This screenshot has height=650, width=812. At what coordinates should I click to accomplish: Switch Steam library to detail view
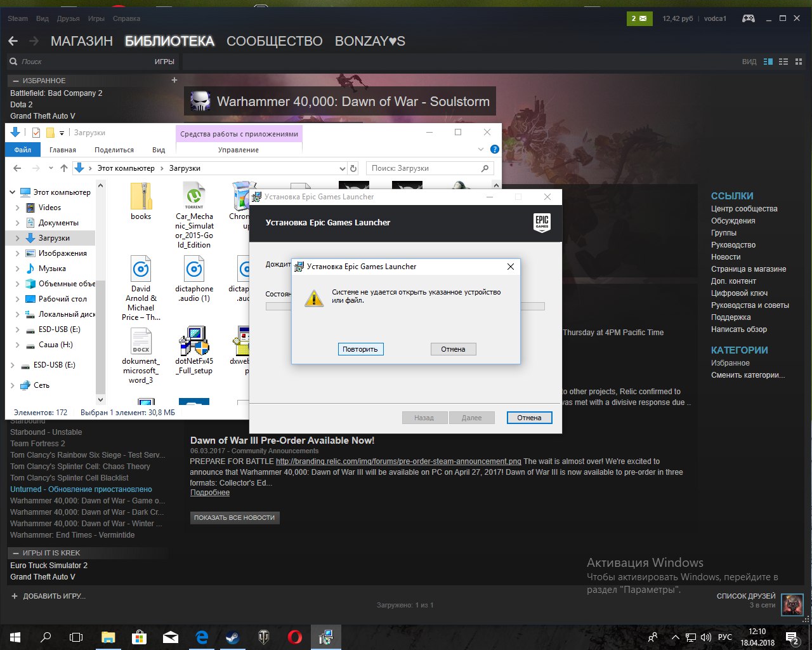(x=768, y=62)
